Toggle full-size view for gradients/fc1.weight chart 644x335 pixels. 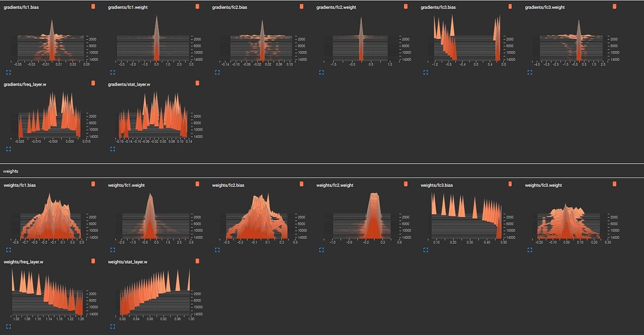tap(113, 72)
